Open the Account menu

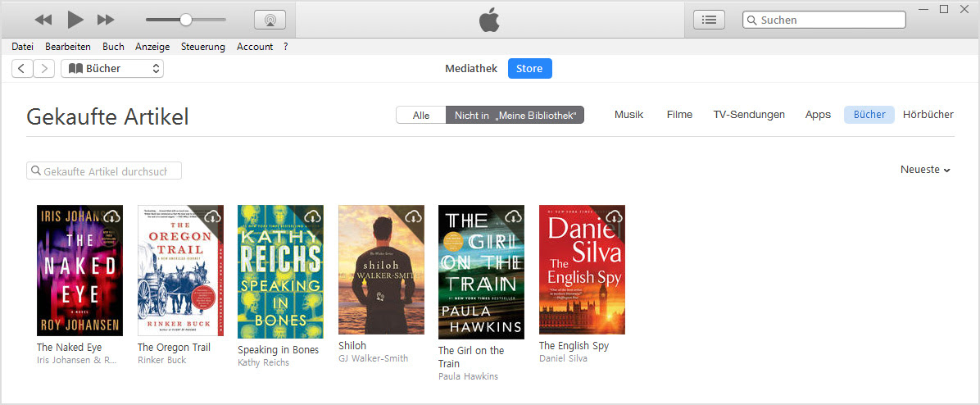click(254, 46)
